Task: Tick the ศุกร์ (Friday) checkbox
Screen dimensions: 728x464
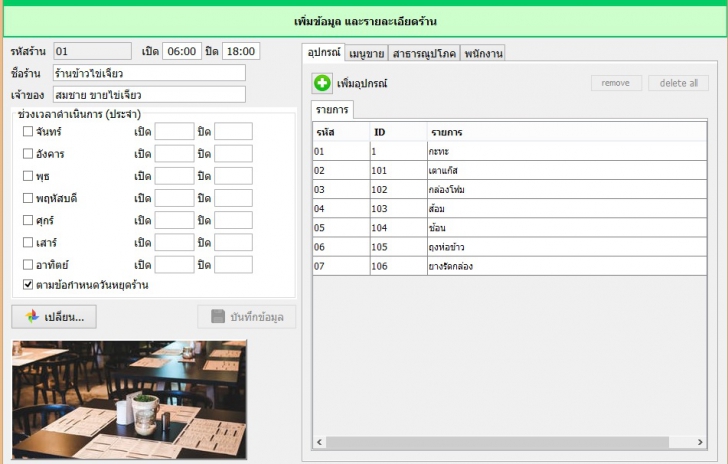Action: tap(28, 220)
